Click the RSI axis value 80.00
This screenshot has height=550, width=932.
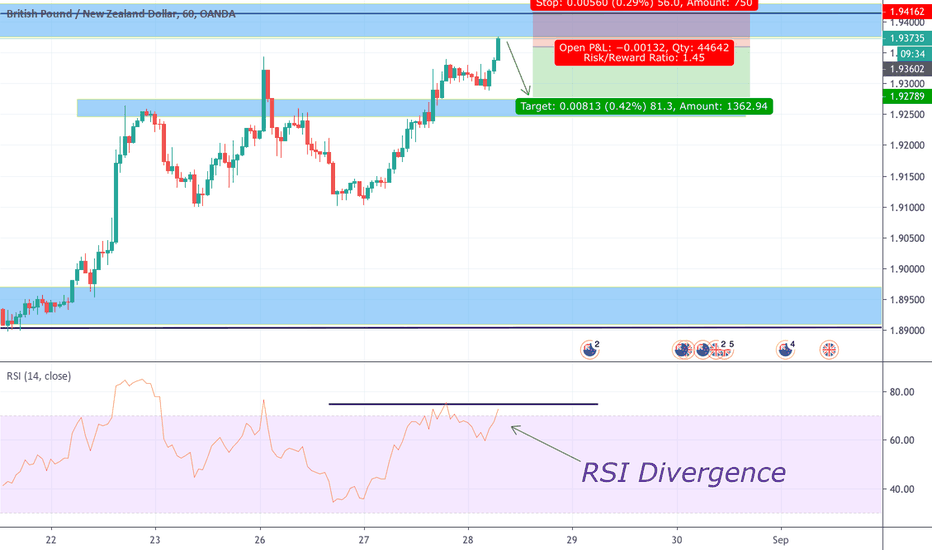[902, 392]
